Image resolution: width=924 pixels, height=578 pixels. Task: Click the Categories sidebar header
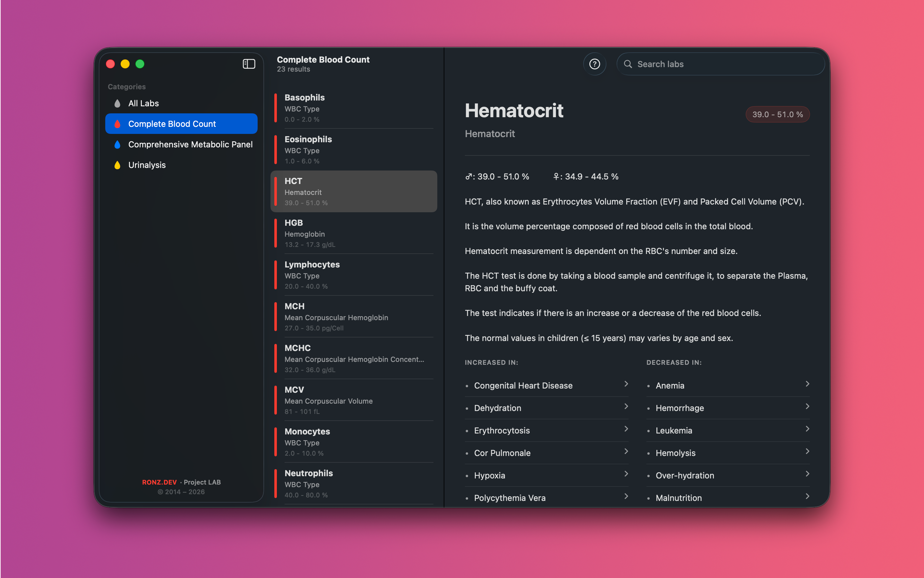pyautogui.click(x=127, y=87)
